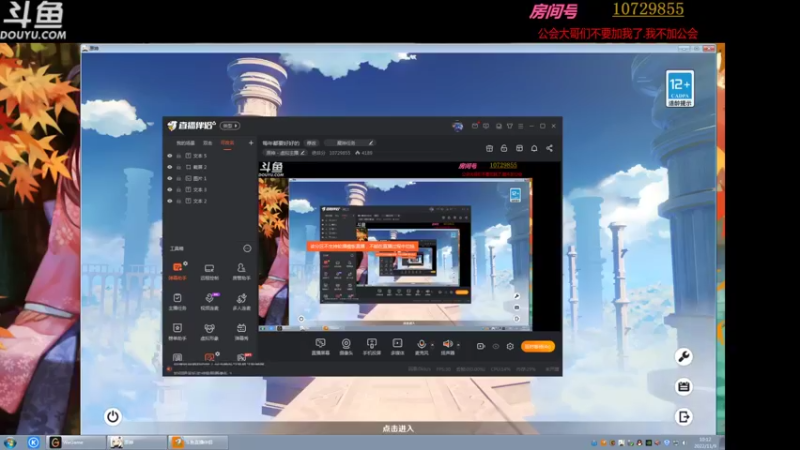Open the 视频连麦 video co-stream tool
Screen dimensions: 800x450
click(x=209, y=301)
